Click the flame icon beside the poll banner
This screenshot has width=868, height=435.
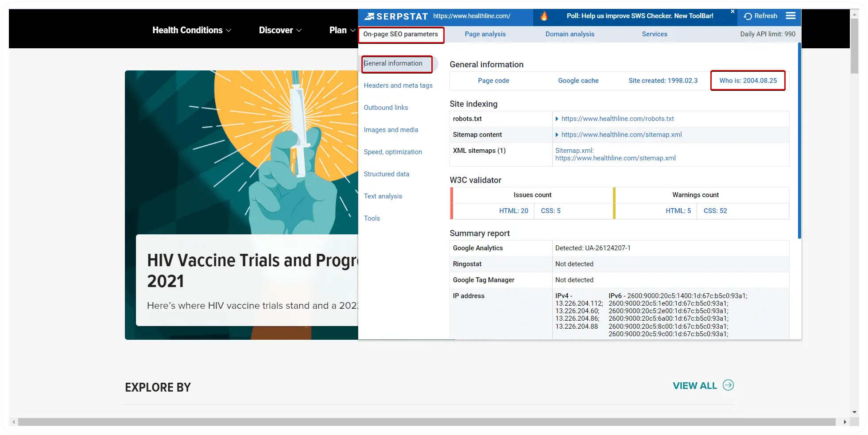[544, 16]
